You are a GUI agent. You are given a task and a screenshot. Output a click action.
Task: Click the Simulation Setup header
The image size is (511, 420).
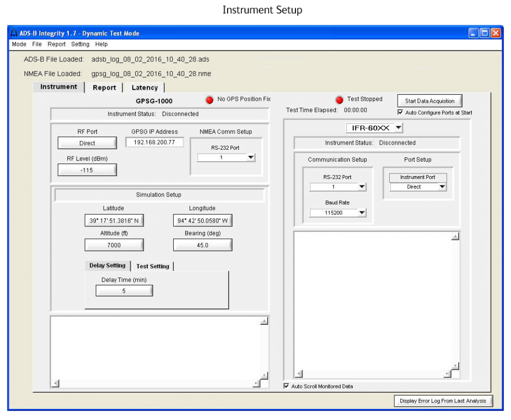[159, 195]
